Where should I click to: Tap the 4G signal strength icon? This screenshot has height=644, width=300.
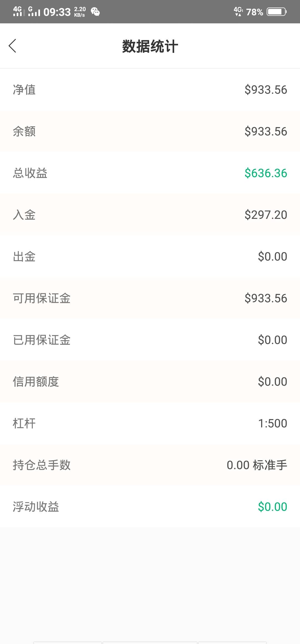click(17, 12)
